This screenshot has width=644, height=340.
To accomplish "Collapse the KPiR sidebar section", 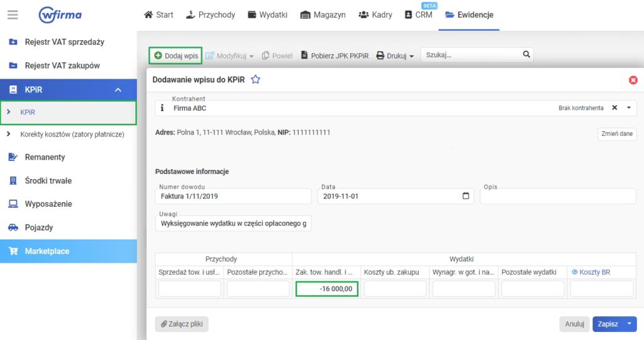I will pos(118,90).
